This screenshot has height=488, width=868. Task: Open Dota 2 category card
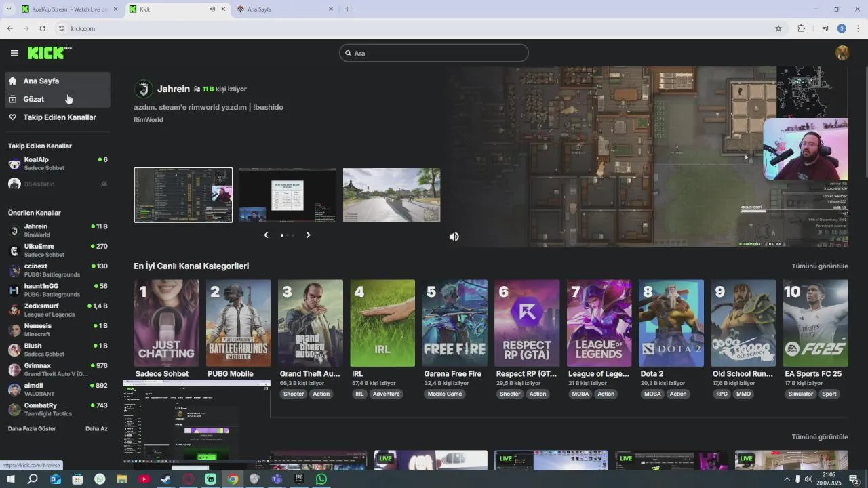click(671, 323)
